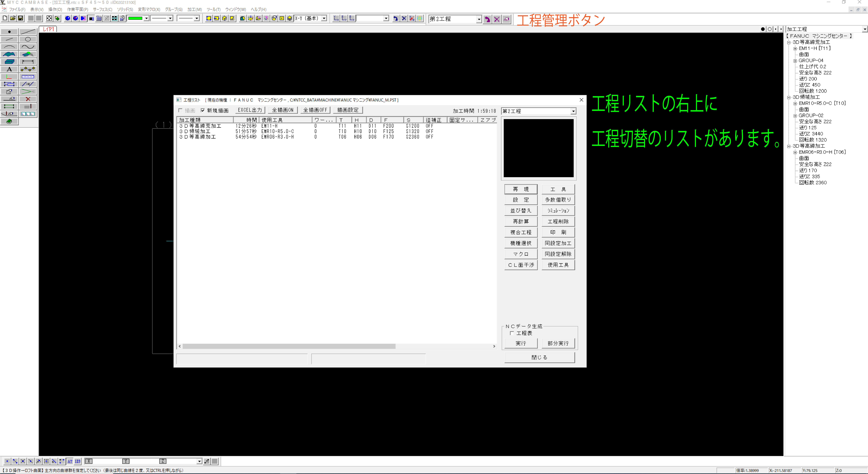Click the fit-to-screen view icon

49,18
